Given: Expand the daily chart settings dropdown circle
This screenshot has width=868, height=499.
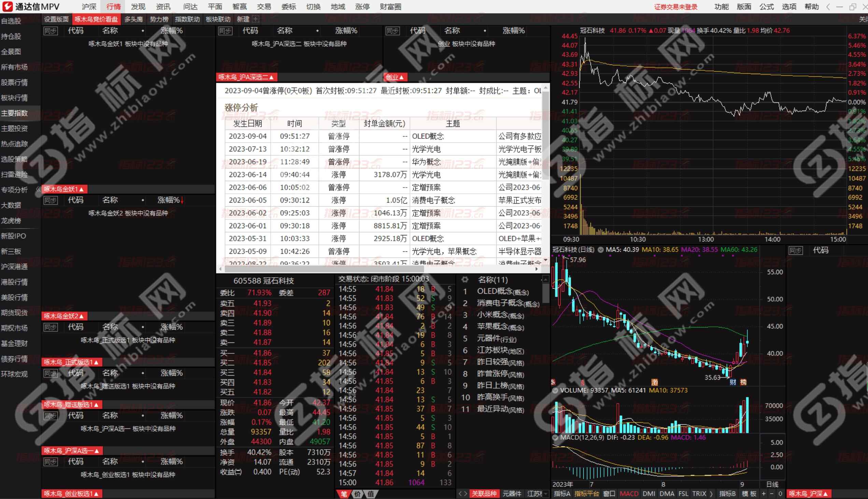Looking at the screenshot, I should (x=600, y=250).
